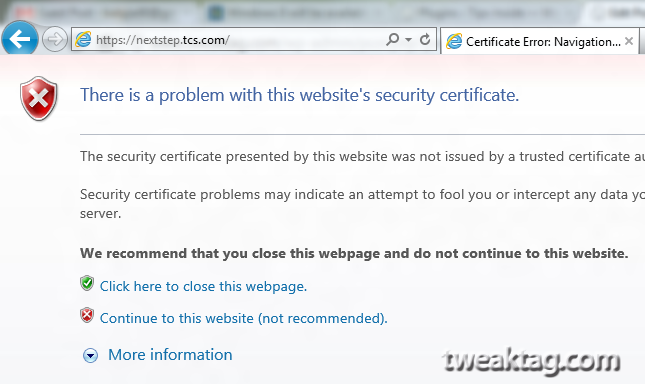Refresh the page with reload icon
Viewport: 645px width, 384px height.
pos(425,39)
